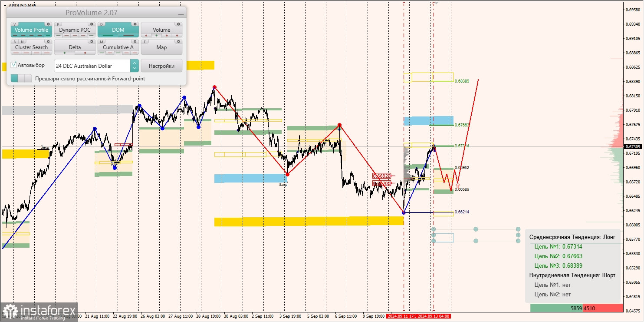Select red dot mode under Delta

[x=85, y=53]
